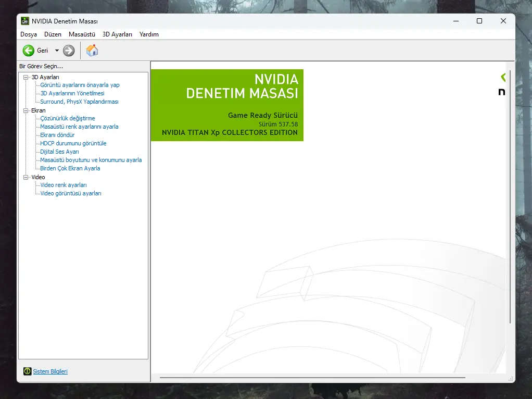Go to the home page via house icon
This screenshot has width=532, height=399.
pos(92,51)
